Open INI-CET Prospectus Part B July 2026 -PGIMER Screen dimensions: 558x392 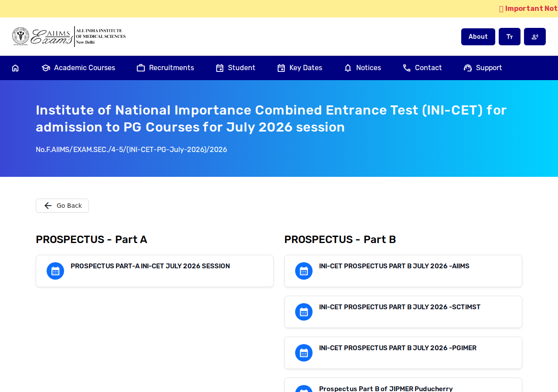point(398,348)
